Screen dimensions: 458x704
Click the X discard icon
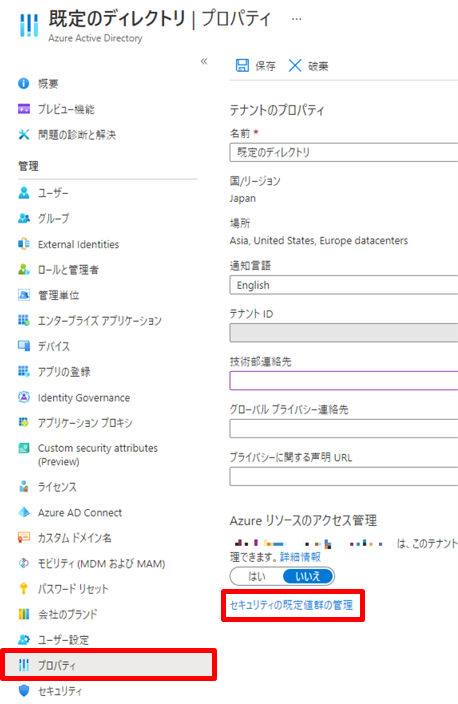point(295,66)
